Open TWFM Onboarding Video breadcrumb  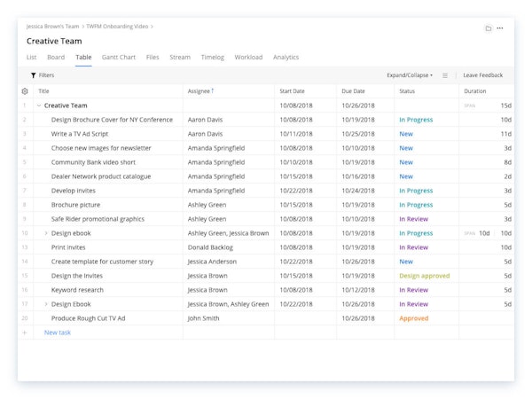[x=117, y=27]
